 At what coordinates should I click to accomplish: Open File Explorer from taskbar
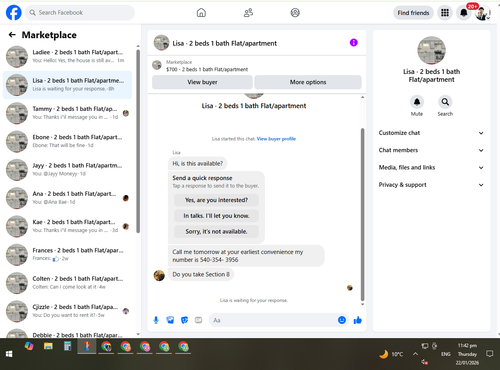tap(48, 347)
